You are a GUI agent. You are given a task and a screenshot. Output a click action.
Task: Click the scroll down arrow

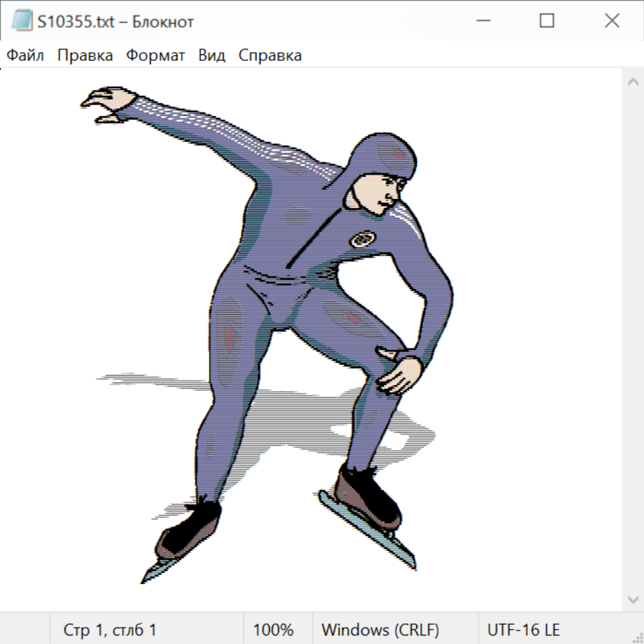(633, 599)
